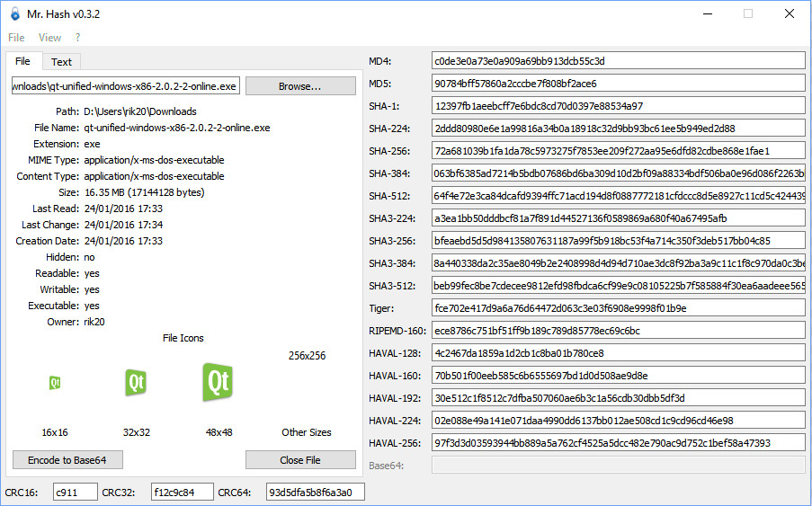Click the SHA-384 hash field
Image resolution: width=812 pixels, height=506 pixels.
619,173
